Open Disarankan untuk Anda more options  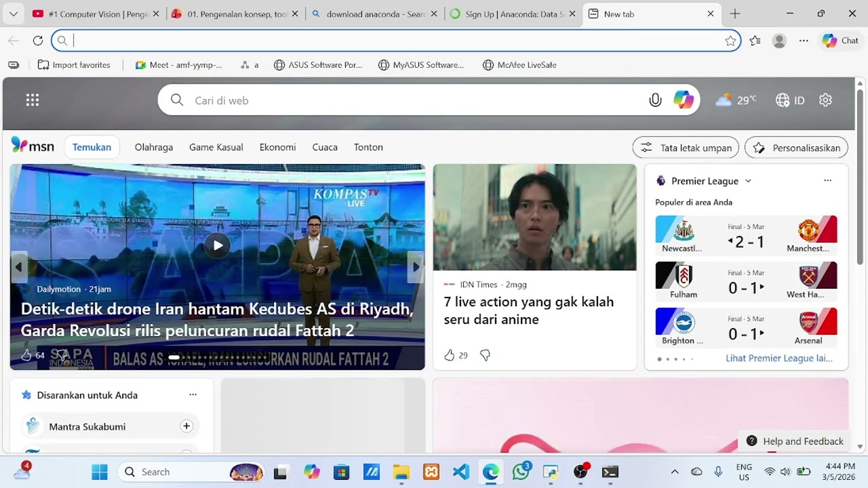pos(193,394)
